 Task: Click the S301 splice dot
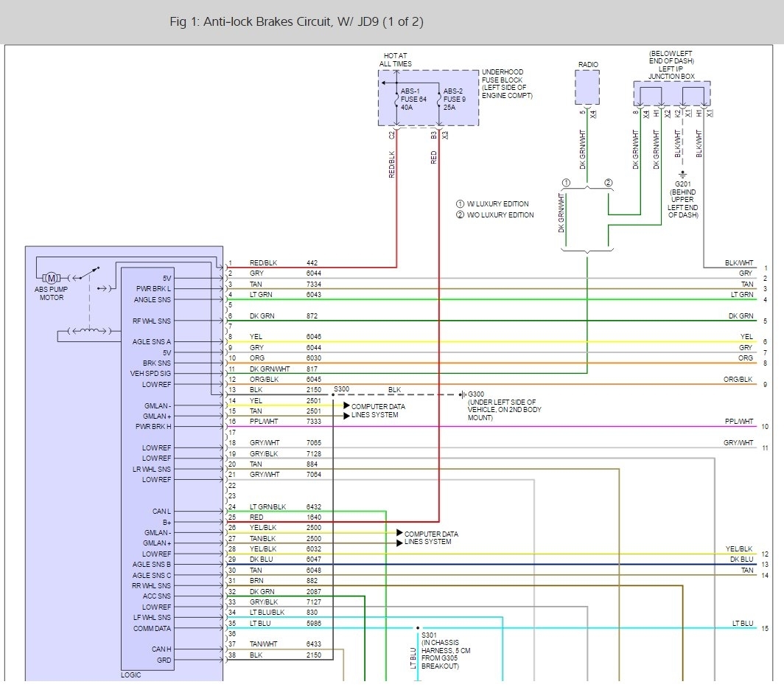click(418, 628)
